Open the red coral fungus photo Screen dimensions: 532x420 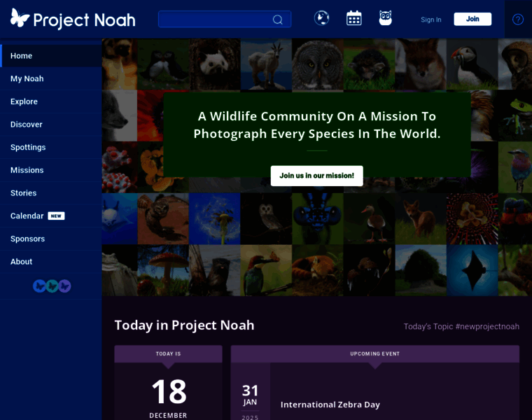click(120, 167)
